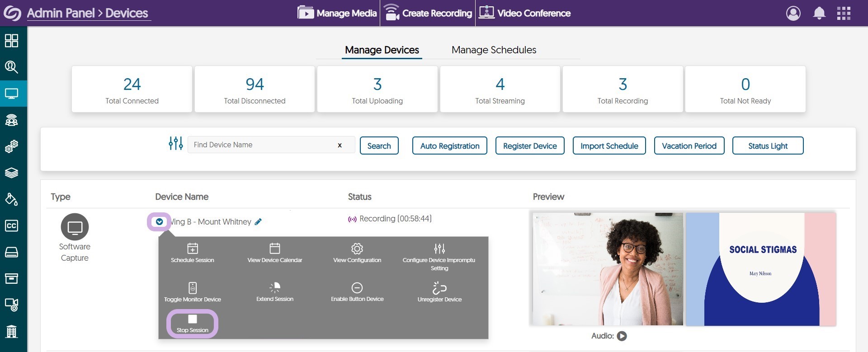This screenshot has width=868, height=352.
Task: Edit device name with pencil icon
Action: click(x=258, y=222)
